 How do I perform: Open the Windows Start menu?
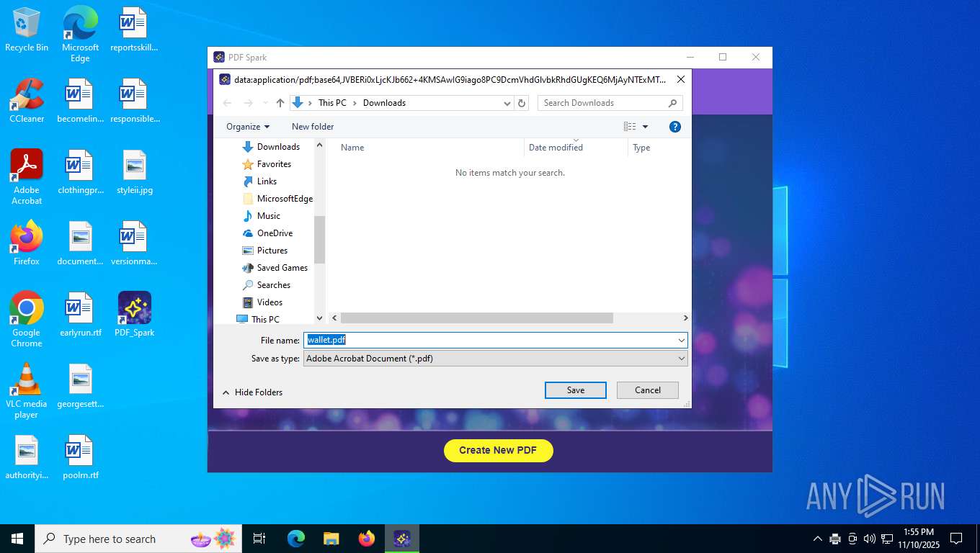coord(17,539)
